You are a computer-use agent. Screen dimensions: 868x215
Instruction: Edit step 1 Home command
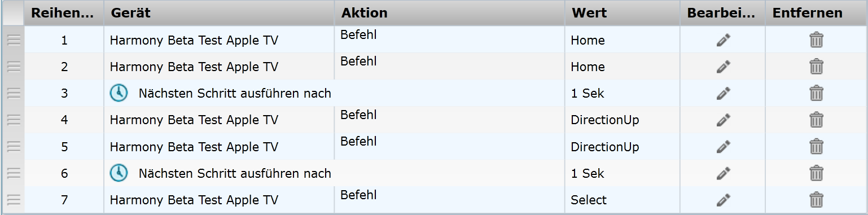pyautogui.click(x=724, y=40)
